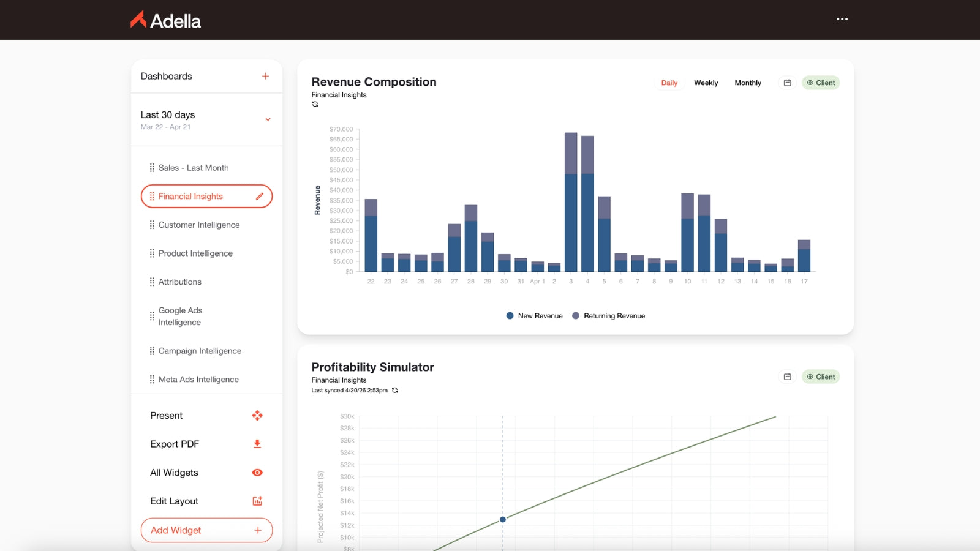980x551 pixels.
Task: Click the plus icon next to Dashboards
Action: (265, 76)
